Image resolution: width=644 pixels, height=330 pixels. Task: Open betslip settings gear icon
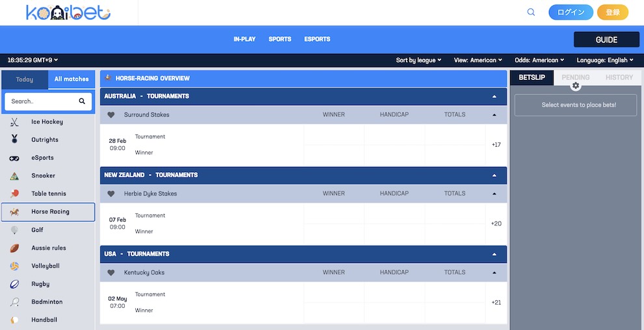point(576,86)
